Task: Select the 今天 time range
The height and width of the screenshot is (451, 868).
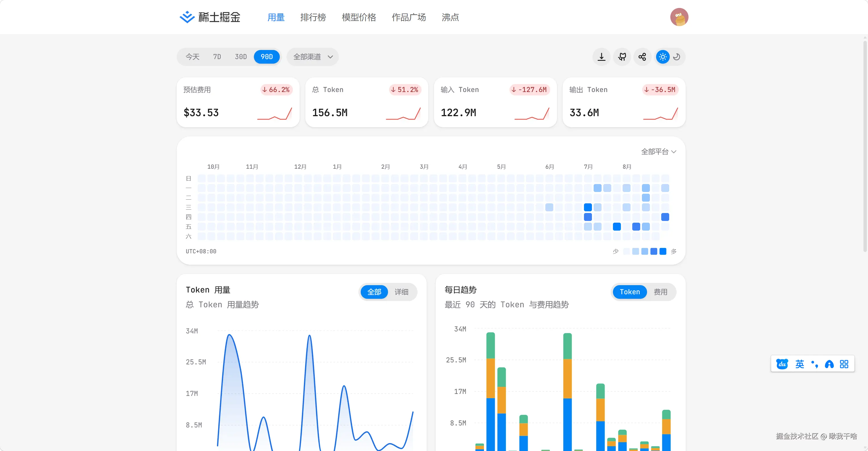Action: 192,57
